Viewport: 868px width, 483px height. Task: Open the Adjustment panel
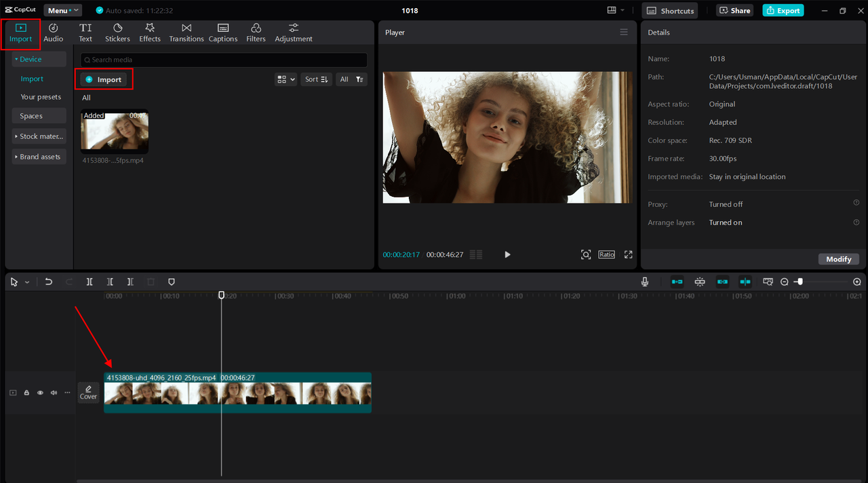coord(294,33)
